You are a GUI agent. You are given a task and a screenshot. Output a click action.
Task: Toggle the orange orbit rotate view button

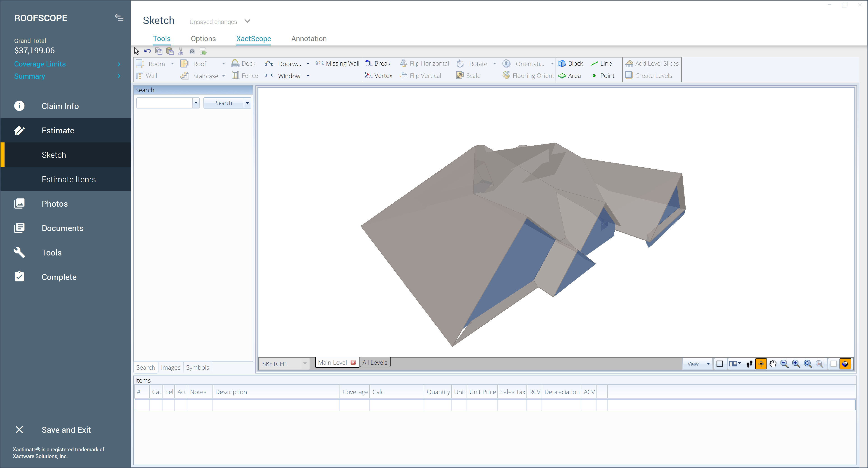(761, 364)
